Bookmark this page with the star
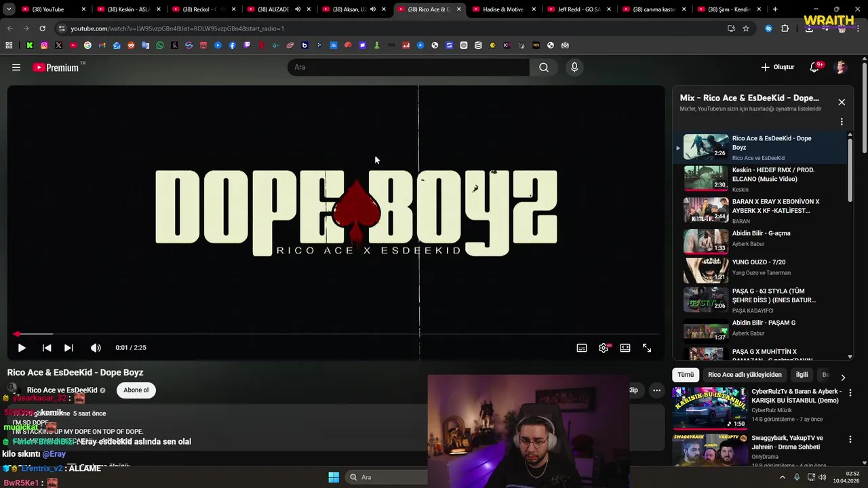 (x=746, y=28)
